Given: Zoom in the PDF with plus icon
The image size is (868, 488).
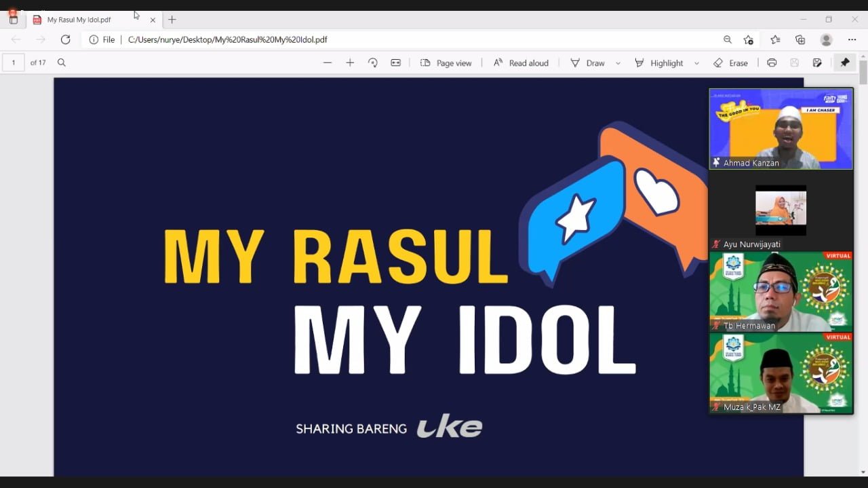Looking at the screenshot, I should (350, 62).
